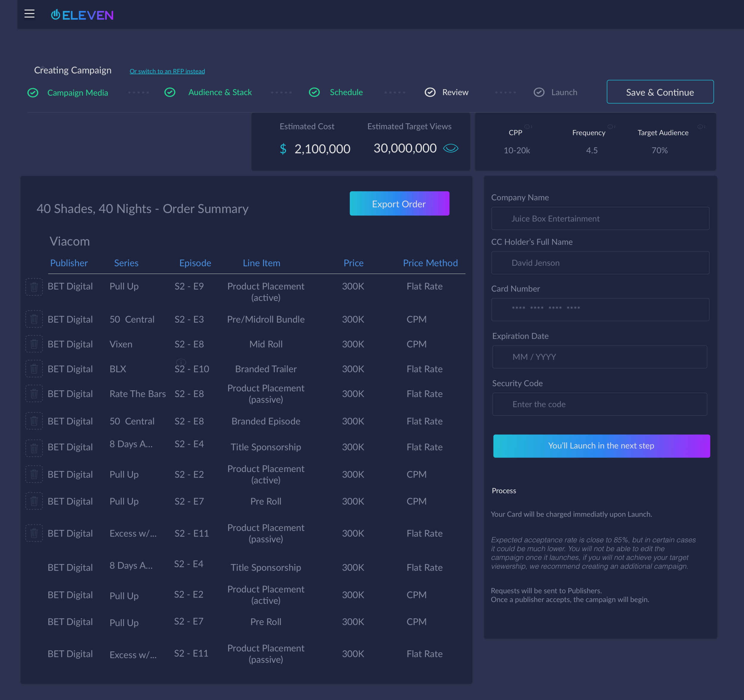Sort by Series column header
This screenshot has height=700, width=744.
coord(126,263)
